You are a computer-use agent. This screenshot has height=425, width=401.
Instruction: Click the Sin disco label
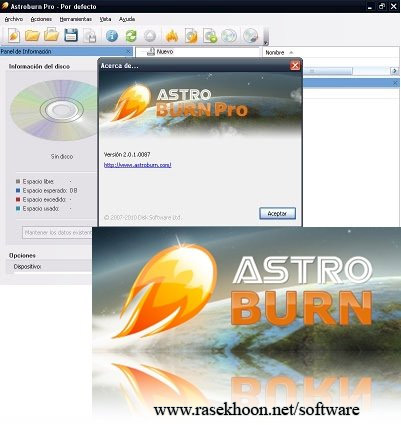click(62, 156)
